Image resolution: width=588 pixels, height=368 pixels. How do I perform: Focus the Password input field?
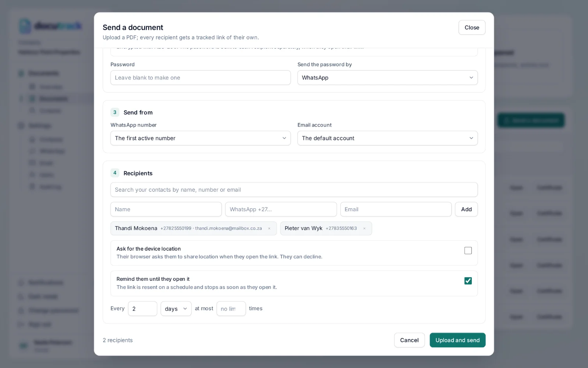click(x=200, y=78)
